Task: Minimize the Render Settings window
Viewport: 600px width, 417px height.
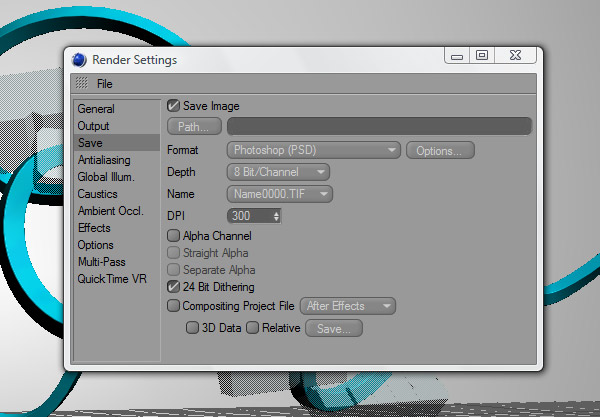Action: tap(457, 56)
